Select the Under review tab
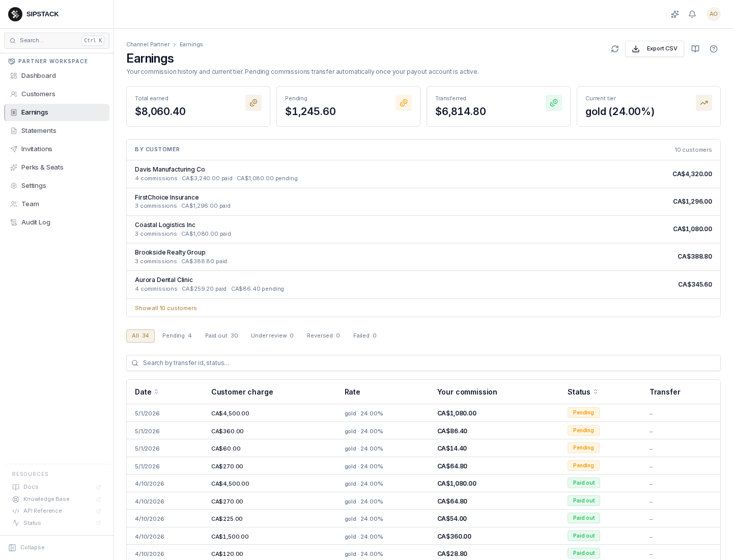 (x=272, y=336)
